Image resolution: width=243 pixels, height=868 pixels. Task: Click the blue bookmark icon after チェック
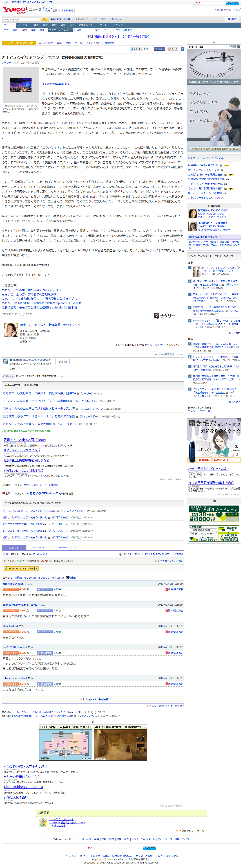[x=182, y=49]
